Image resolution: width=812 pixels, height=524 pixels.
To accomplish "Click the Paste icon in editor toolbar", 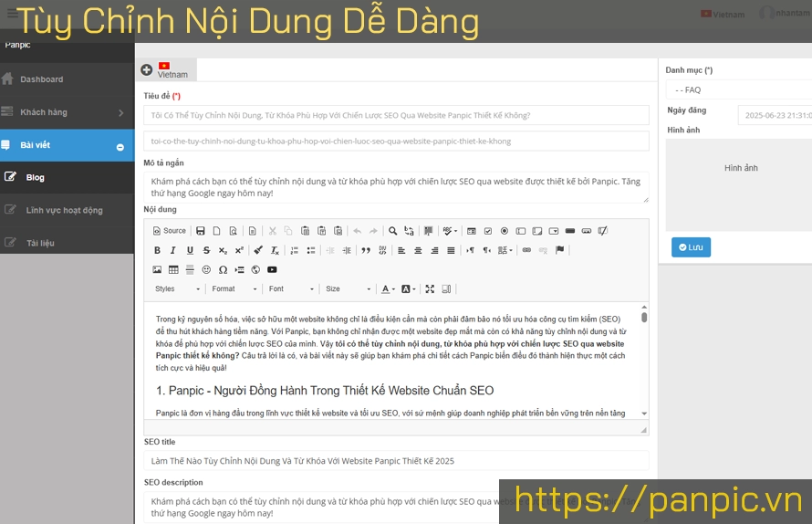I will (305, 231).
